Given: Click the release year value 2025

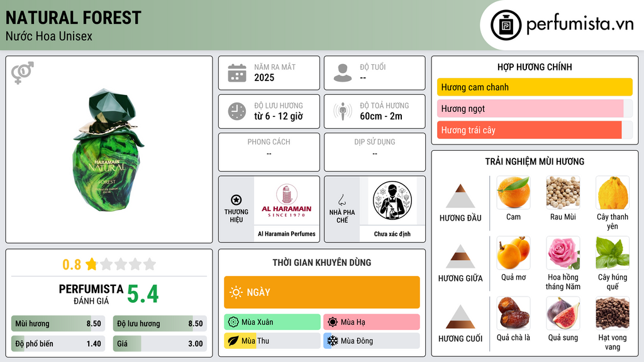Looking at the screenshot, I should 264,77.
